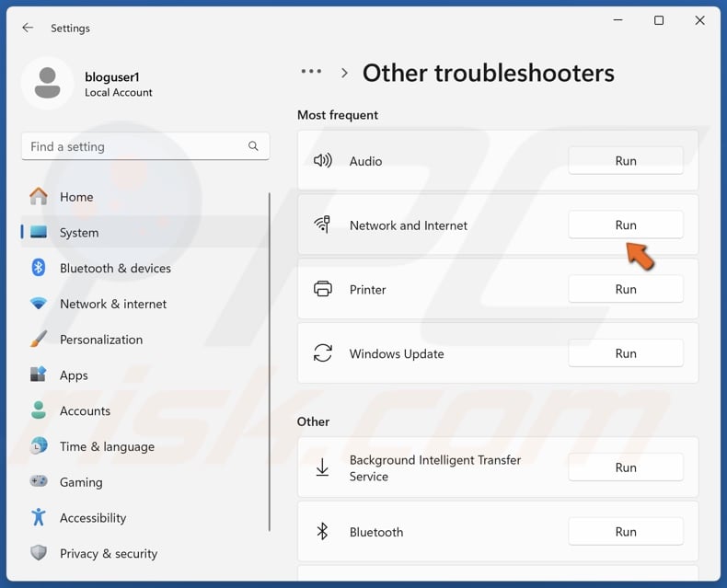Click the bloguser1 username
This screenshot has width=727, height=588.
point(111,77)
